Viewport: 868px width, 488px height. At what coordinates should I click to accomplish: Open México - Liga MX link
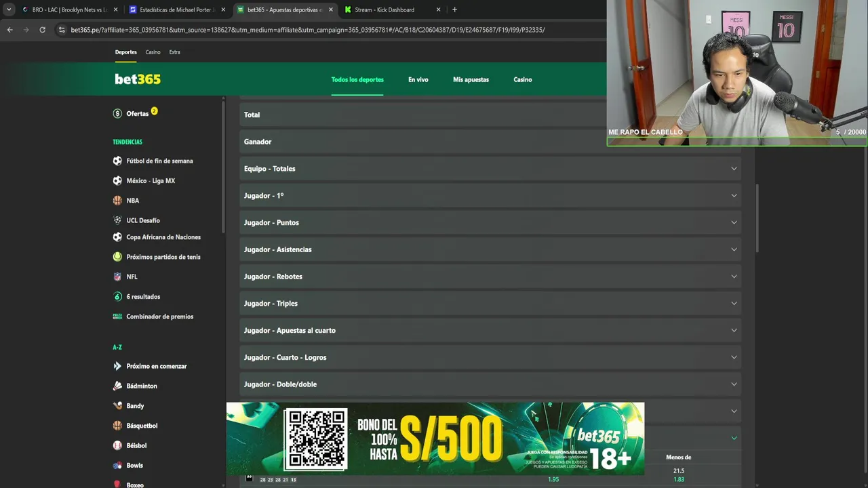[x=151, y=181]
